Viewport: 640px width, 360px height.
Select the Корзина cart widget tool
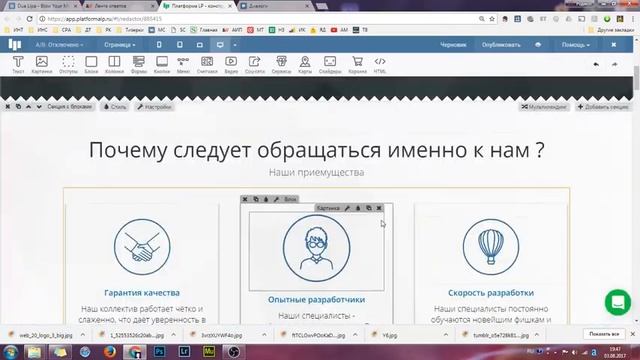[x=358, y=64]
